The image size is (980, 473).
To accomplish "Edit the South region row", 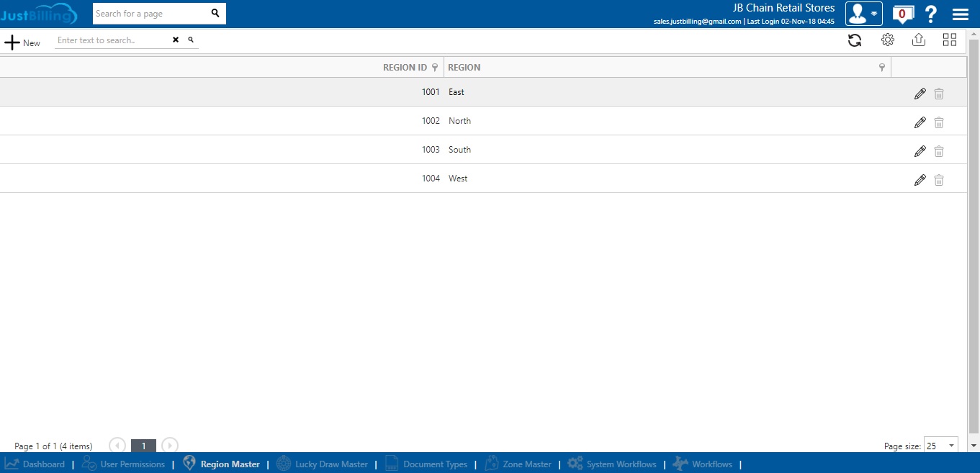I will pyautogui.click(x=920, y=151).
